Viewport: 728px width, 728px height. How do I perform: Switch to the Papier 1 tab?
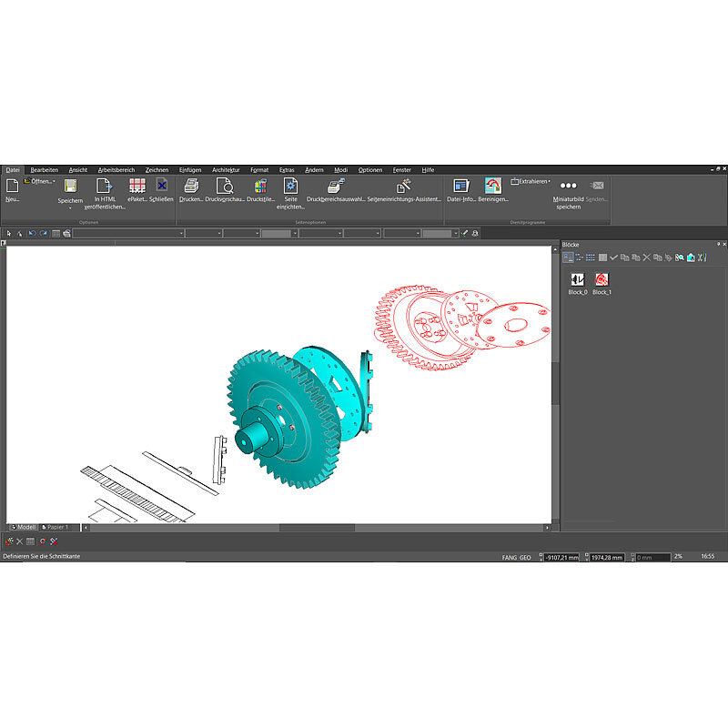pyautogui.click(x=56, y=528)
